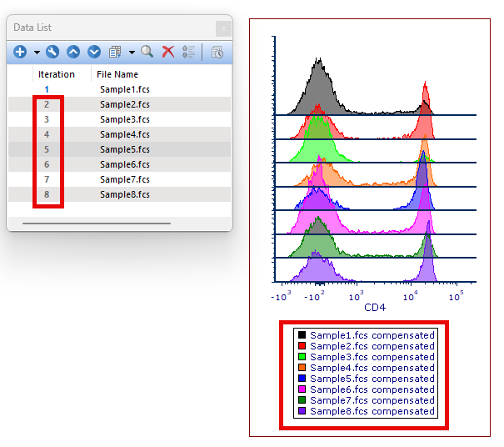The image size is (504, 447).
Task: Click the data list columns icon
Action: (116, 53)
